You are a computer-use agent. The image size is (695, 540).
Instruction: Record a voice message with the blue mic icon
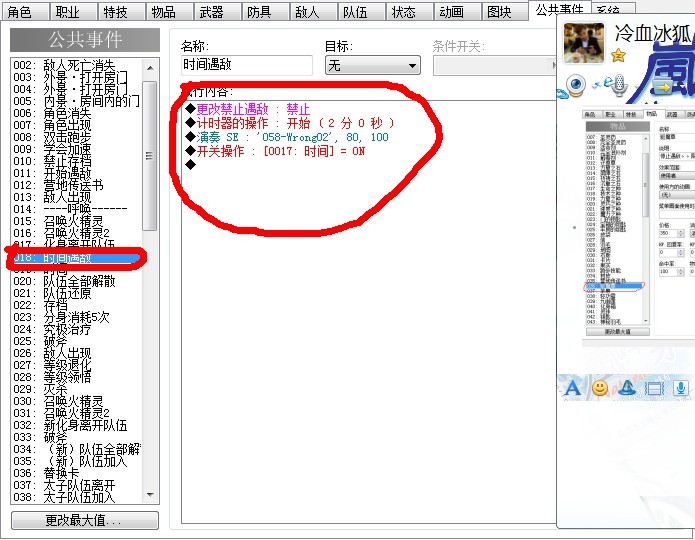point(681,388)
